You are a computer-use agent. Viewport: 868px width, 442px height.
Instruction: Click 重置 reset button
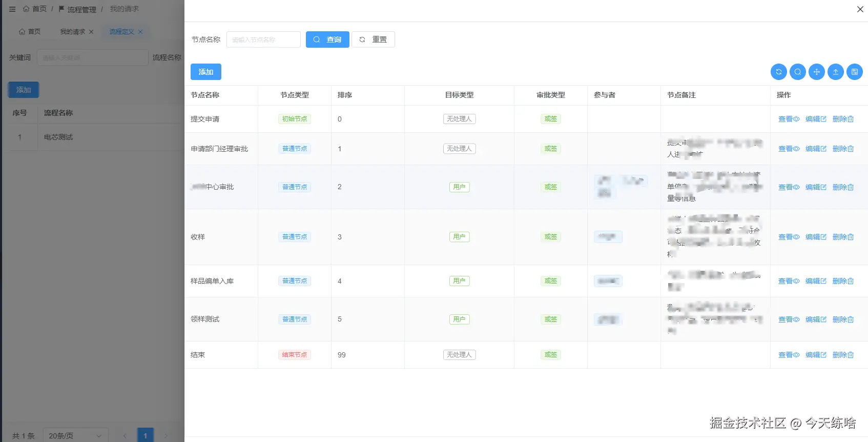[x=373, y=39]
